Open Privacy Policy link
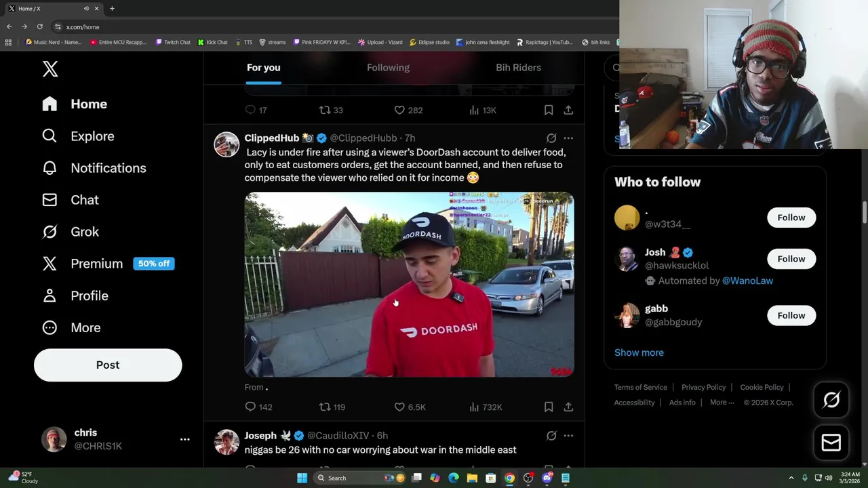Screen dimensions: 868x488 (x=703, y=387)
